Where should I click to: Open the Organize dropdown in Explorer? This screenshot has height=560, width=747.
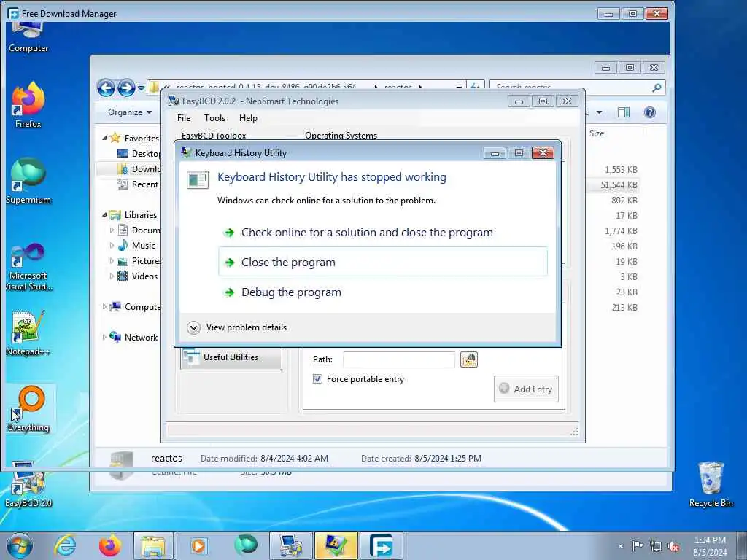(130, 112)
